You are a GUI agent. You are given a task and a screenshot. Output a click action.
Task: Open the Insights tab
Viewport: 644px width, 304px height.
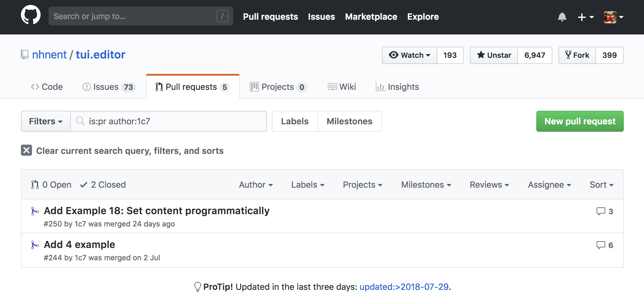tap(397, 87)
